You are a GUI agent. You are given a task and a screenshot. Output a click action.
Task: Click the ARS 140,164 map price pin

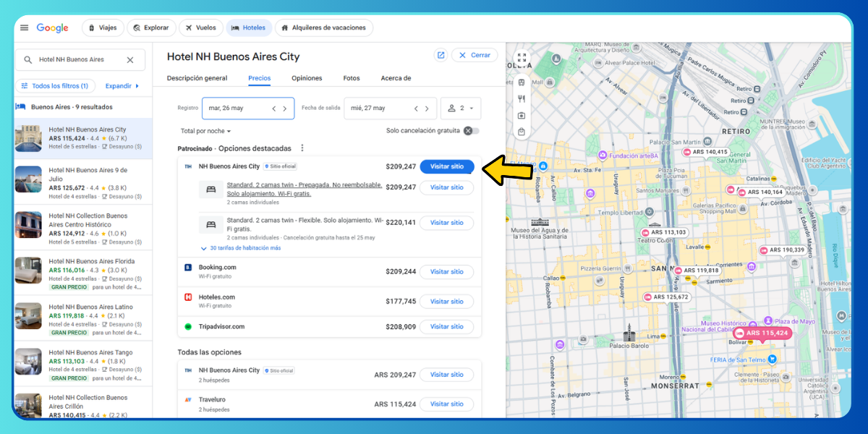tap(760, 192)
